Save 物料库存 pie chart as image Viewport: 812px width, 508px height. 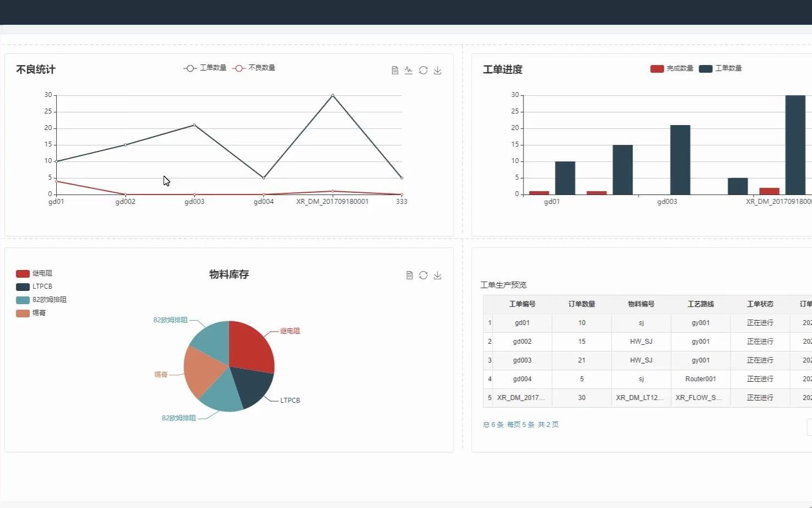coord(438,275)
